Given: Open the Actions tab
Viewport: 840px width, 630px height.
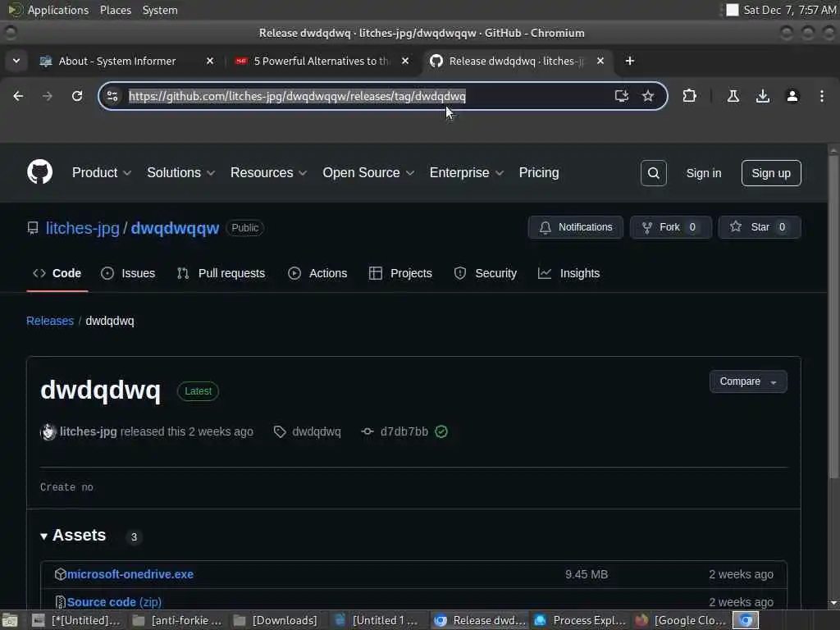Looking at the screenshot, I should tap(317, 273).
